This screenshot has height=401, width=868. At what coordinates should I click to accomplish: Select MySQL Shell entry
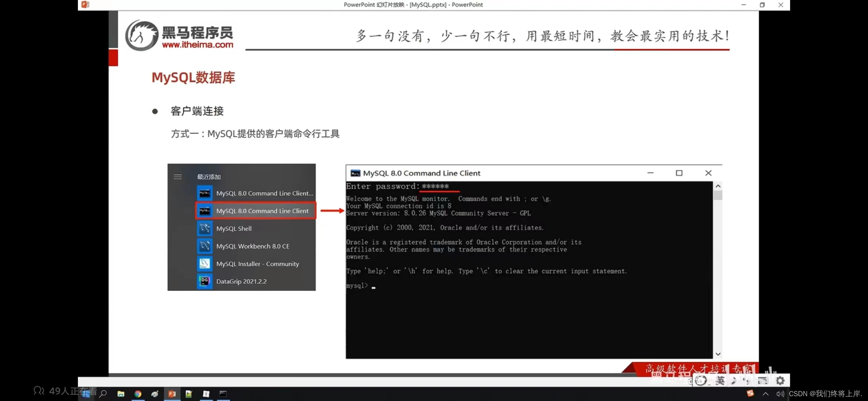(x=256, y=229)
